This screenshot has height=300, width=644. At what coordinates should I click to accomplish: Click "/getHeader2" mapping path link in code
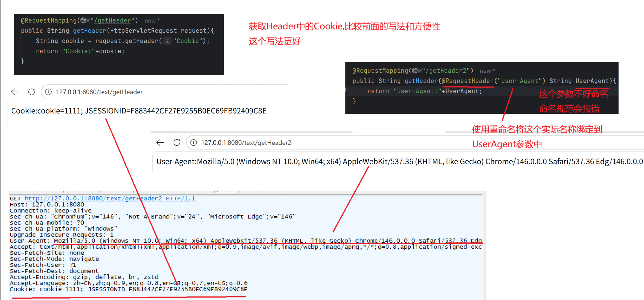(446, 71)
